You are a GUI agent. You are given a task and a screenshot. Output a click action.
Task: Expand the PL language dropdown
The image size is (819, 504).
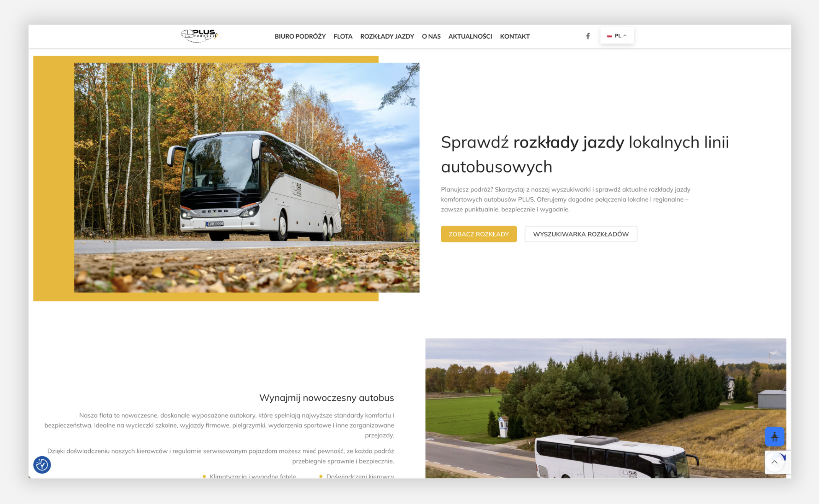click(617, 36)
